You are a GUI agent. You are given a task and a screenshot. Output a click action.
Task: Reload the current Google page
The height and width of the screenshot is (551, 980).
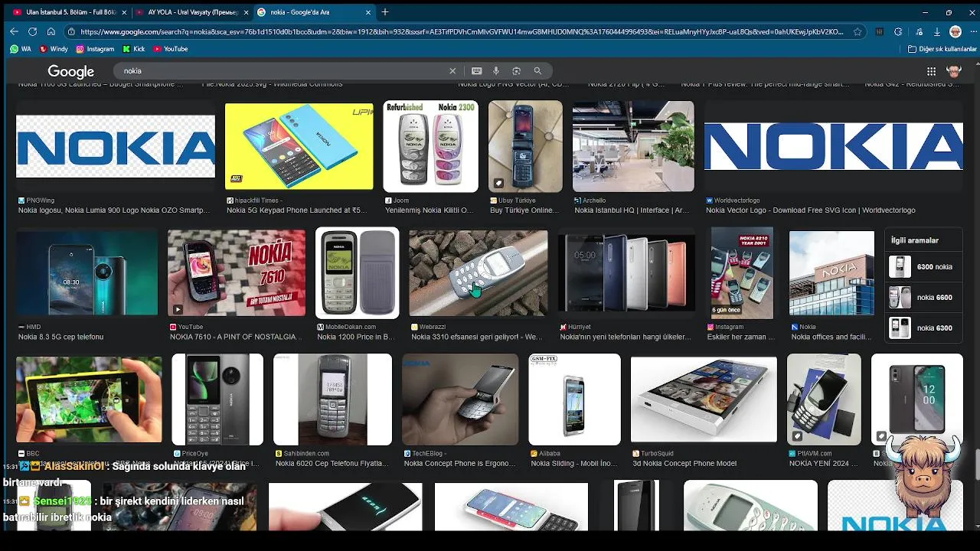[x=32, y=31]
